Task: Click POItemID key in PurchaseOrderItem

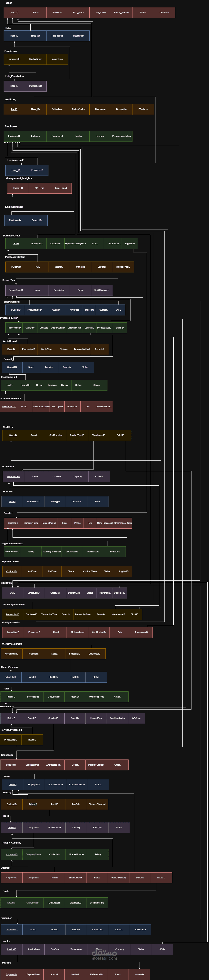Action: point(16,267)
